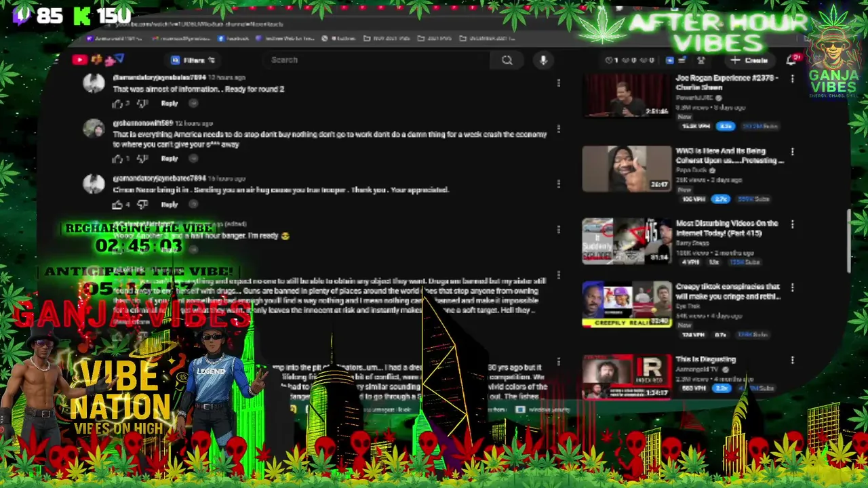868x488 pixels.
Task: Reply to the 'crash the economy' comment
Action: pyautogui.click(x=170, y=159)
